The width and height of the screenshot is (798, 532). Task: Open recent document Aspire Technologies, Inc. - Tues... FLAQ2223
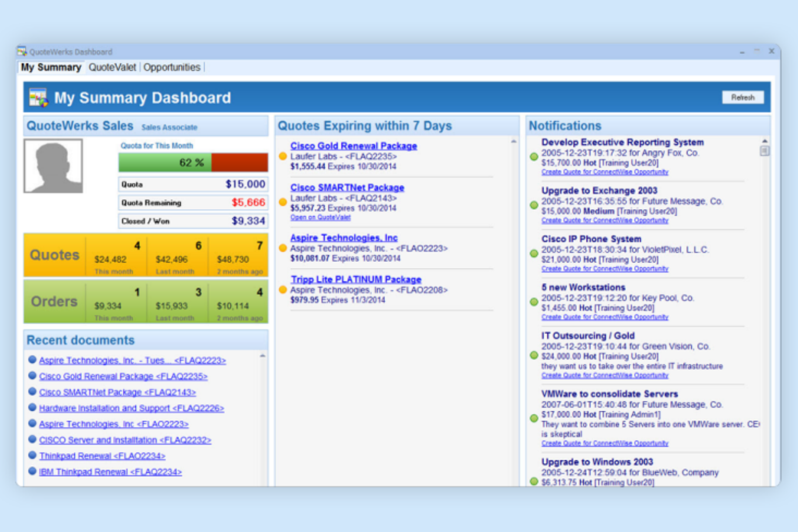click(x=133, y=361)
